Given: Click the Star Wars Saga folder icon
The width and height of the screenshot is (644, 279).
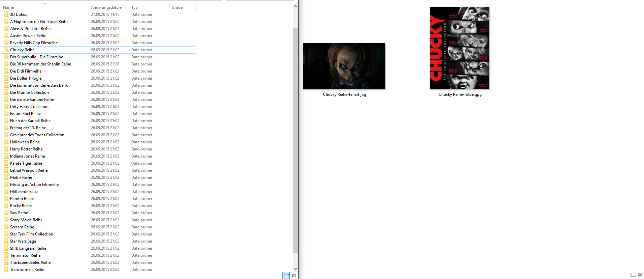Looking at the screenshot, I should pyautogui.click(x=6, y=241).
